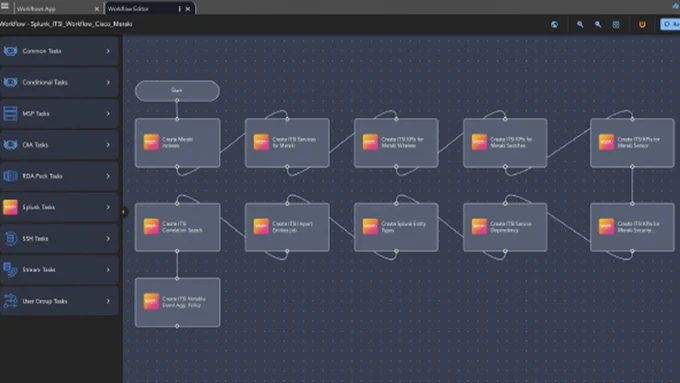Click the RDA Pack Tasks category icon
This screenshot has height=383, width=680.
coord(10,176)
